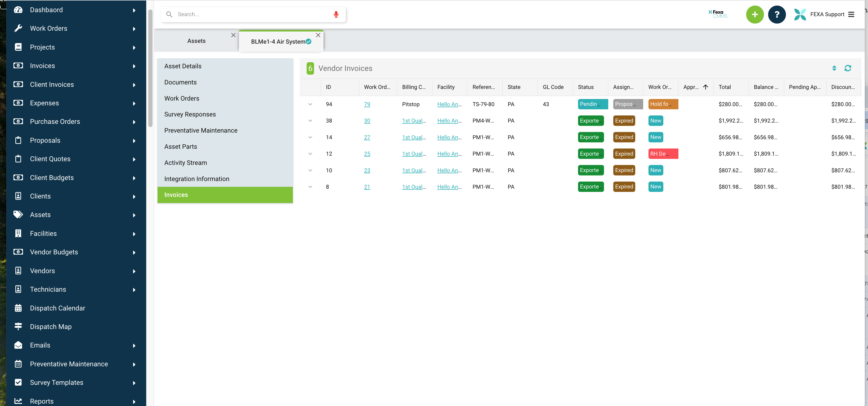
Task: Expand invoice row 38 details
Action: (310, 121)
